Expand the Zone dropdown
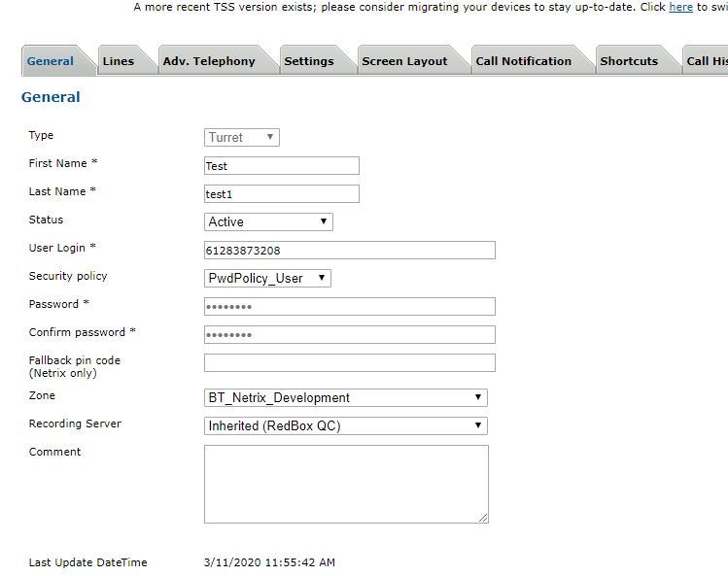Screen dimensions: 728x576 (x=346, y=398)
